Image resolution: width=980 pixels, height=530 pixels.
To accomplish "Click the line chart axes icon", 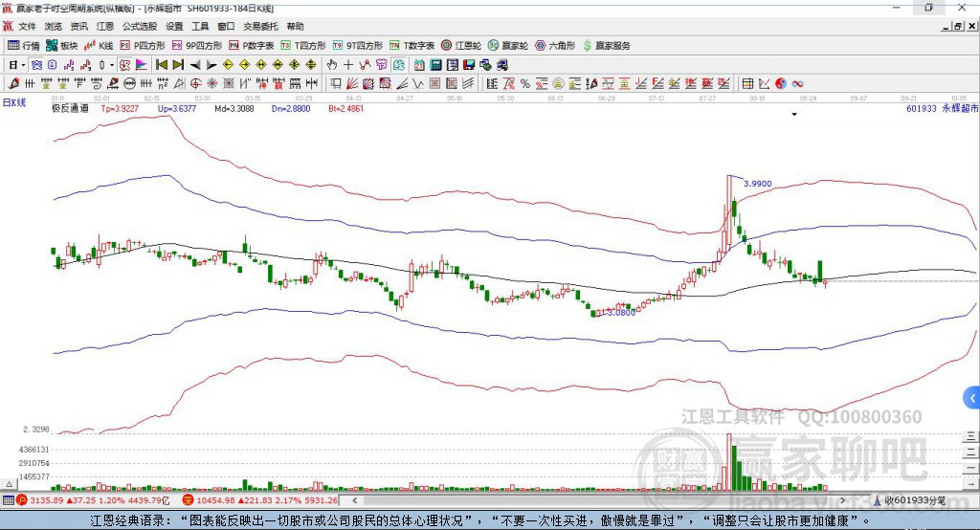I will coord(765,84).
